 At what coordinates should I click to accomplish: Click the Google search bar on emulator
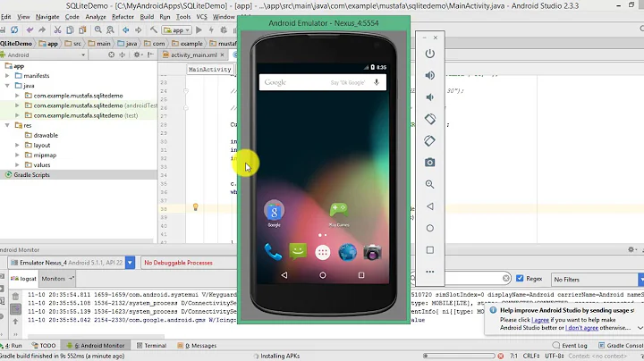(322, 82)
